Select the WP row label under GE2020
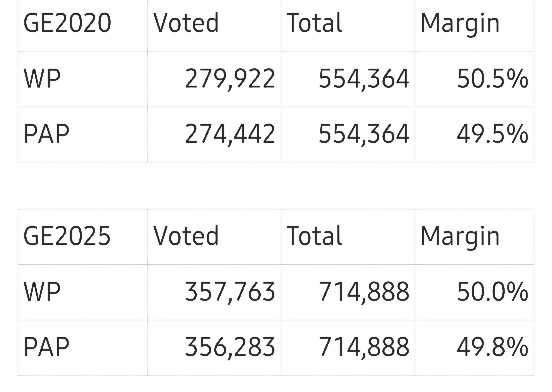 (x=42, y=78)
